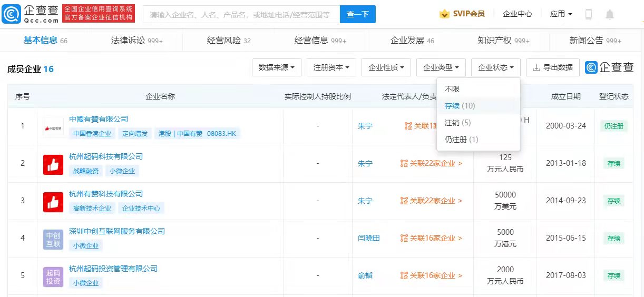Click the 企业名称 column header
Image resolution: width=644 pixels, height=297 pixels.
point(160,96)
